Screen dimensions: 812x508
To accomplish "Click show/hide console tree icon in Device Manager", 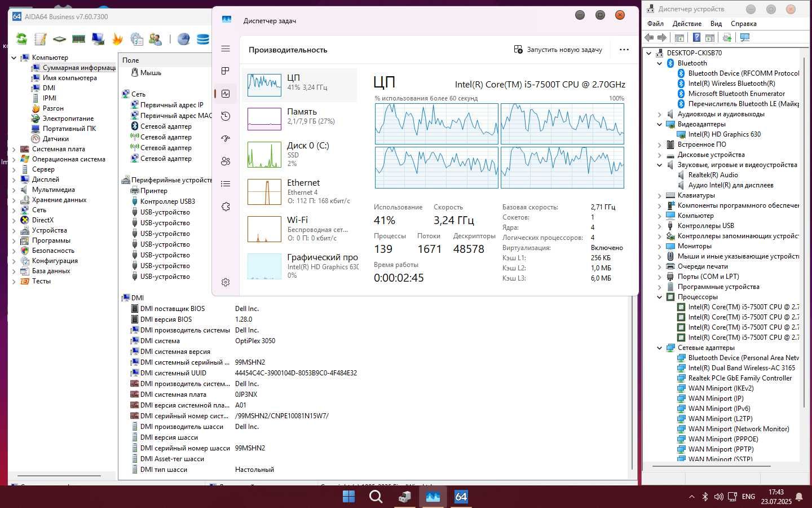I will (x=679, y=37).
